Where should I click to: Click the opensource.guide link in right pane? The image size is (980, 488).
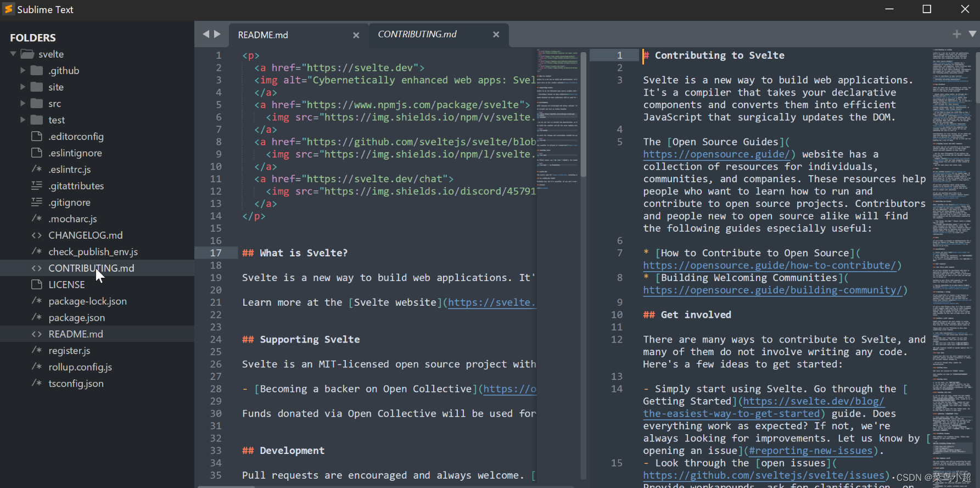(717, 154)
